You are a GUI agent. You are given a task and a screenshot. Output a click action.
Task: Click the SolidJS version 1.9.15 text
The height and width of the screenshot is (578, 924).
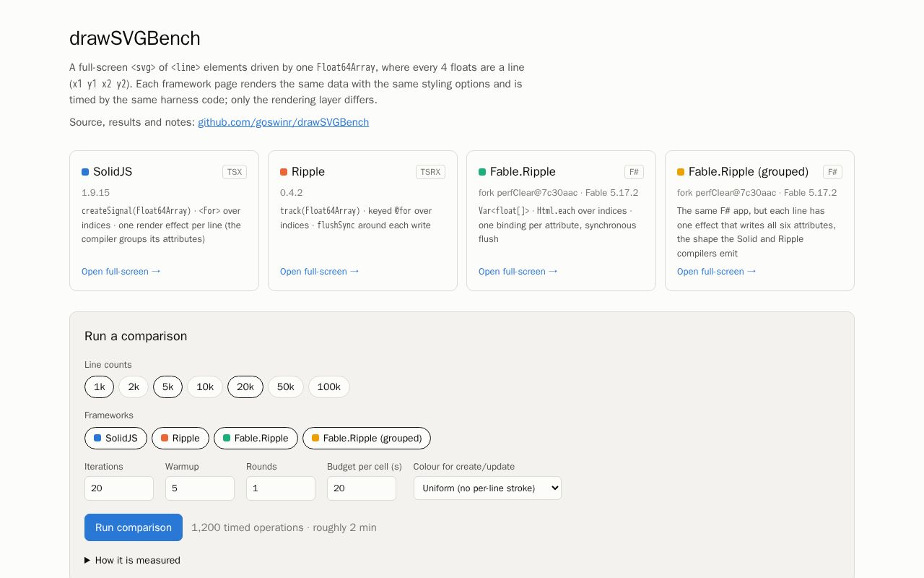point(95,193)
